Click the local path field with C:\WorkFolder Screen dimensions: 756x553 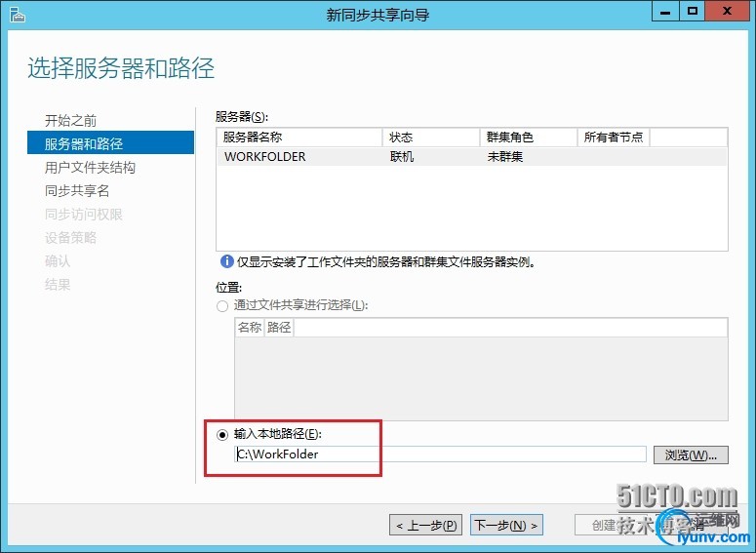pos(440,454)
